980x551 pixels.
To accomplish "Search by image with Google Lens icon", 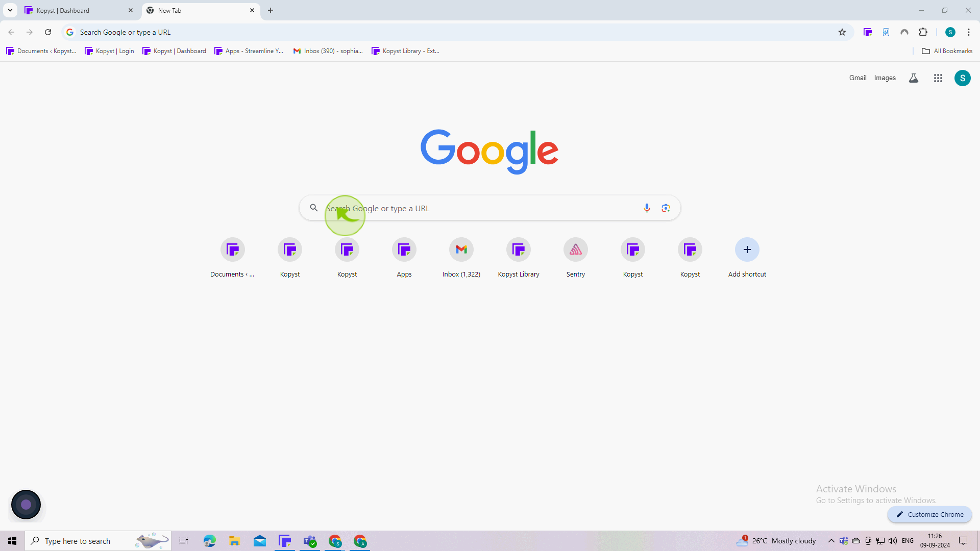I will coord(666,208).
